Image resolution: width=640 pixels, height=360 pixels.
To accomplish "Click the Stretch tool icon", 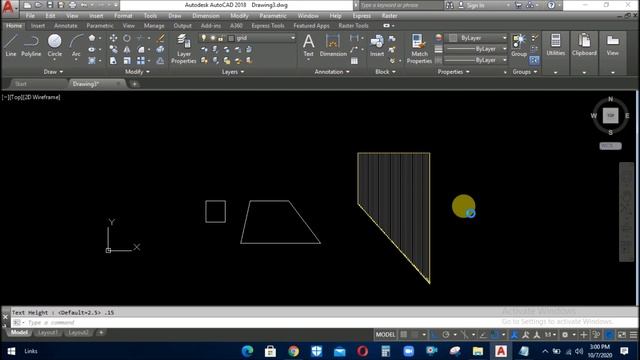I will [x=113, y=61].
